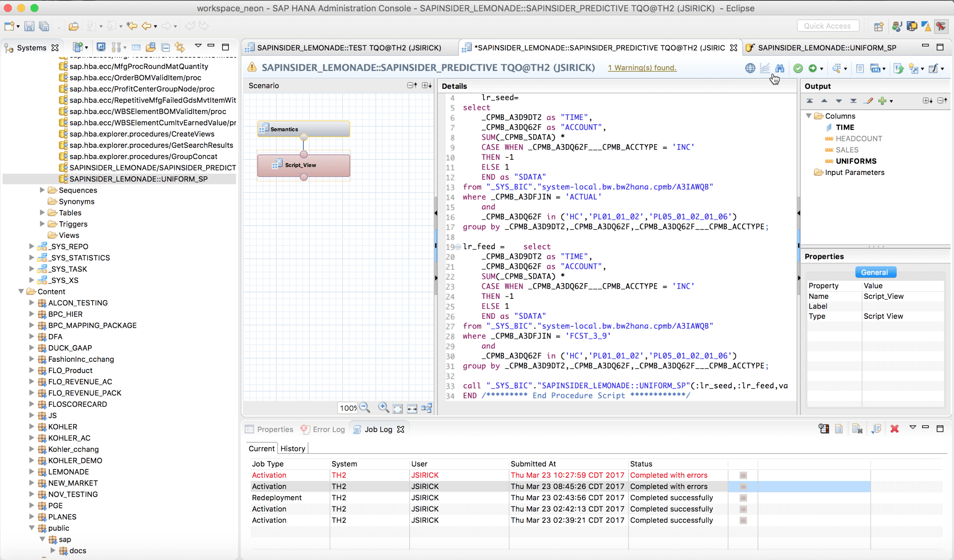Toggle the right sash arrow before the Output pane
The image size is (954, 560).
pyautogui.click(x=799, y=213)
